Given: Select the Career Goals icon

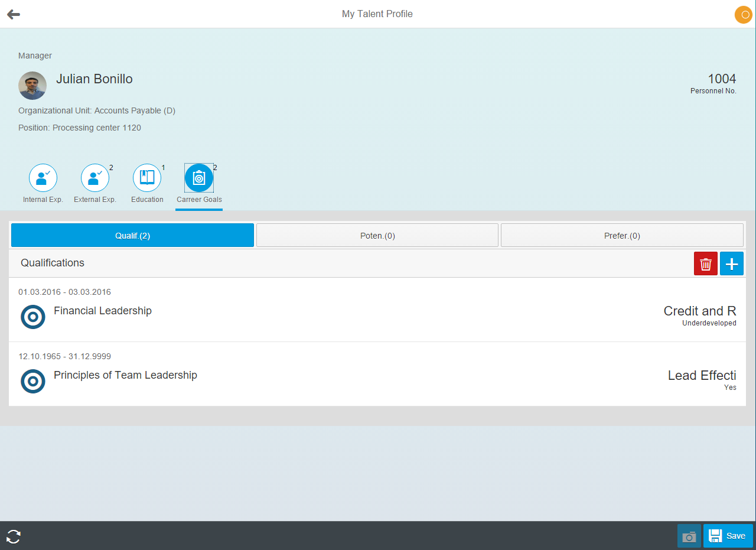Looking at the screenshot, I should (x=198, y=177).
